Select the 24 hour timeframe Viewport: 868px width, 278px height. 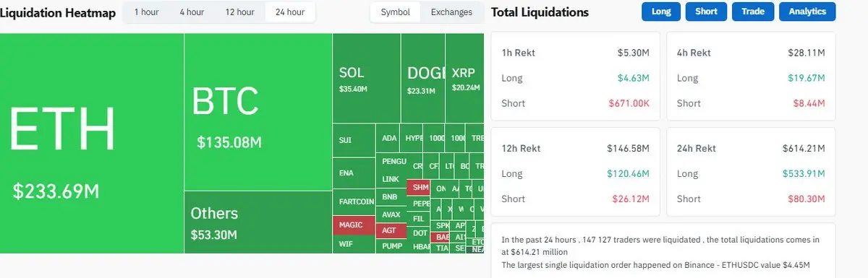click(290, 12)
